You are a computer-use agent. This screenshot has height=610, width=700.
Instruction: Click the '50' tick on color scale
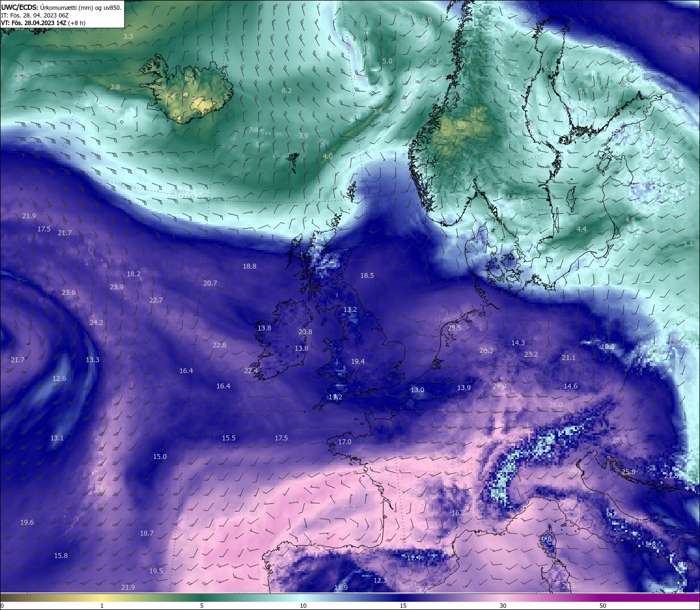(603, 606)
